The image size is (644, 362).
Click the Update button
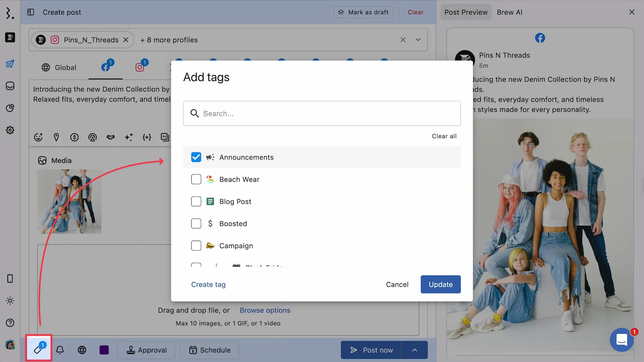(x=440, y=284)
